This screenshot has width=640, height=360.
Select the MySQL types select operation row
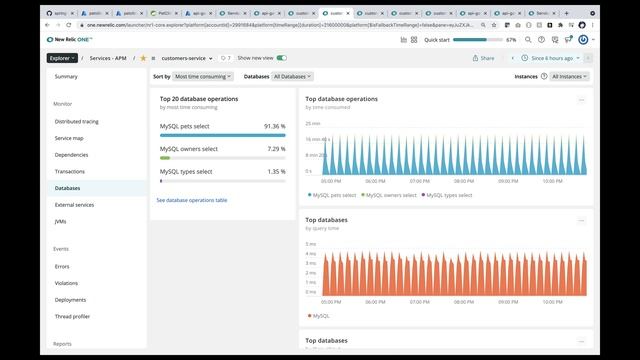pos(223,176)
